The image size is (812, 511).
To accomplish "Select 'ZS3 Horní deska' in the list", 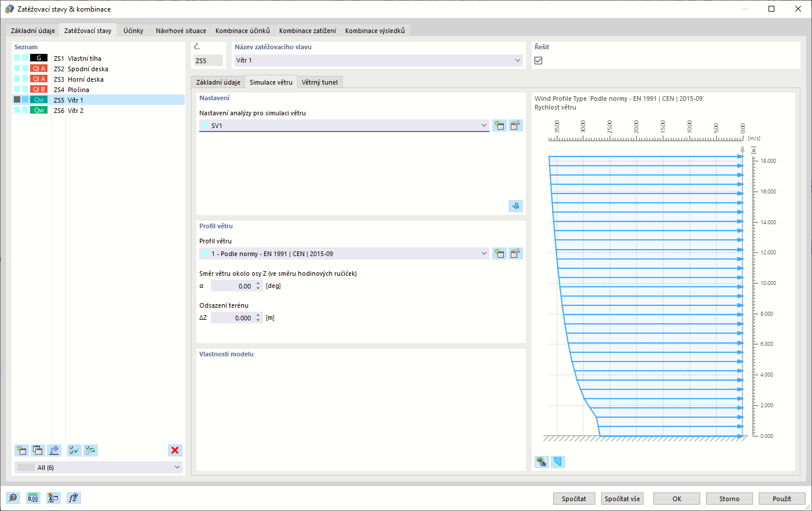I will click(x=98, y=79).
